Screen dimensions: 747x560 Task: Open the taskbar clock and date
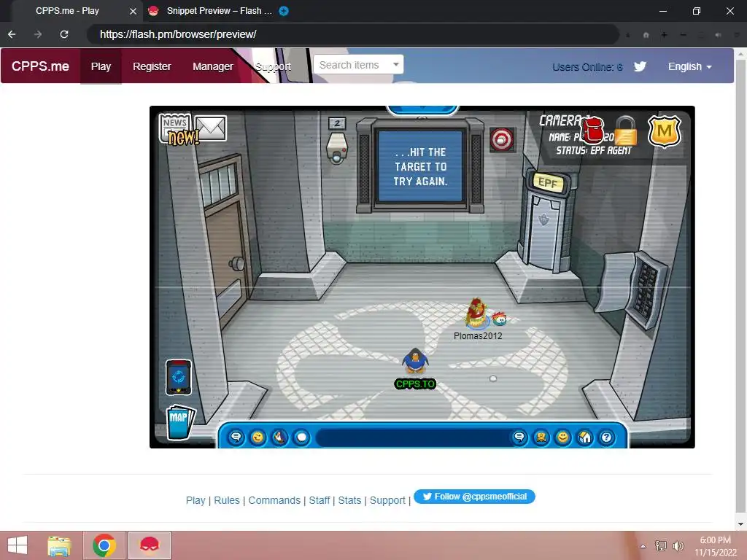pyautogui.click(x=716, y=546)
